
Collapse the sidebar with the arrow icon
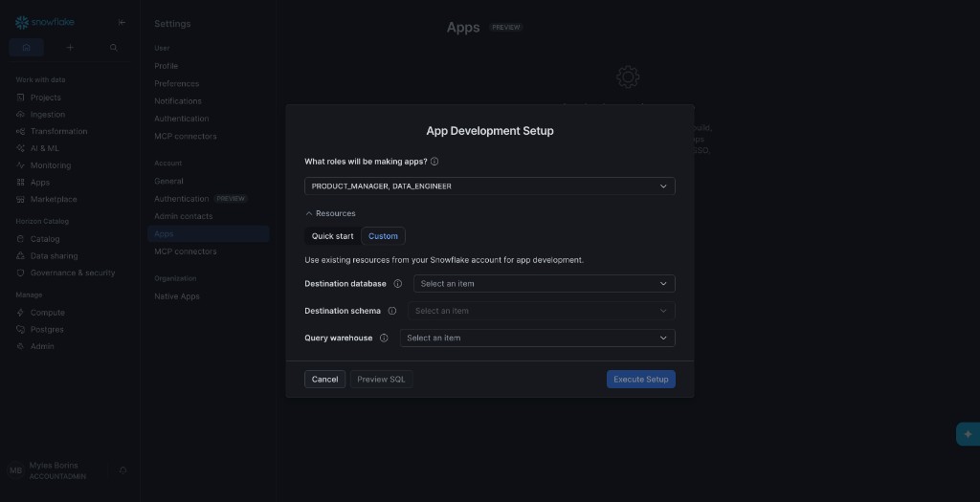tap(122, 23)
